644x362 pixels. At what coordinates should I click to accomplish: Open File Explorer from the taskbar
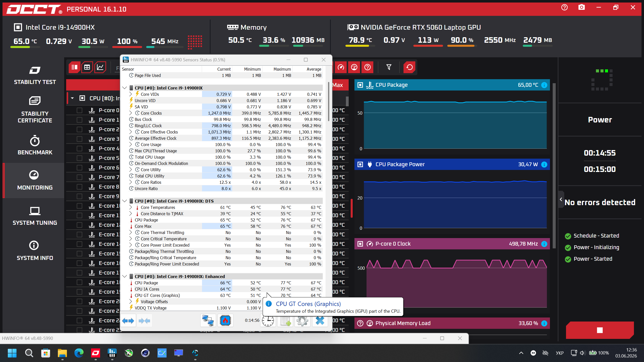point(62,353)
